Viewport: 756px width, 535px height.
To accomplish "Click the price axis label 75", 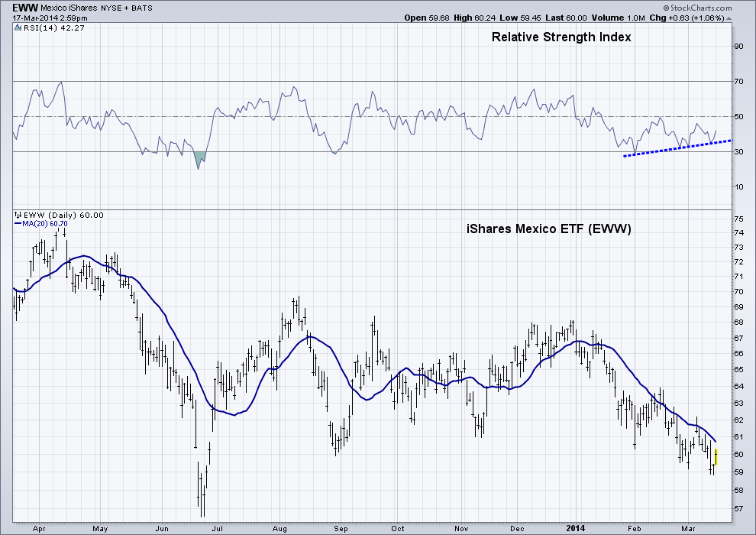I will 738,219.
